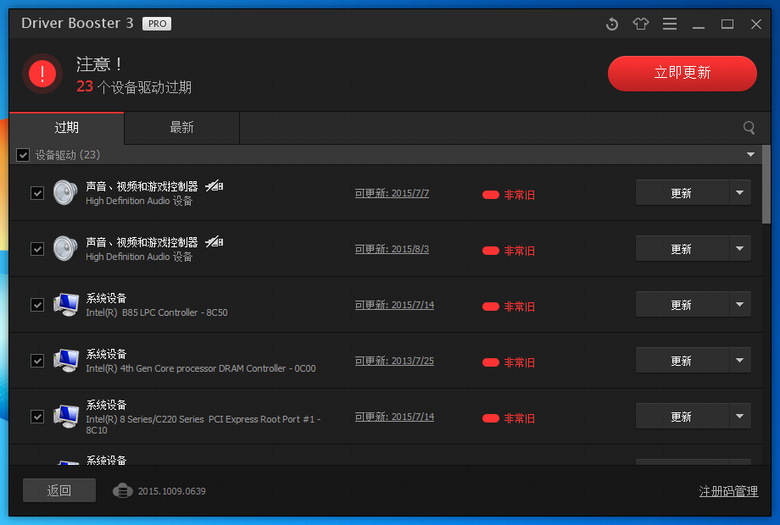Click the cloud database version icon

coord(123,491)
